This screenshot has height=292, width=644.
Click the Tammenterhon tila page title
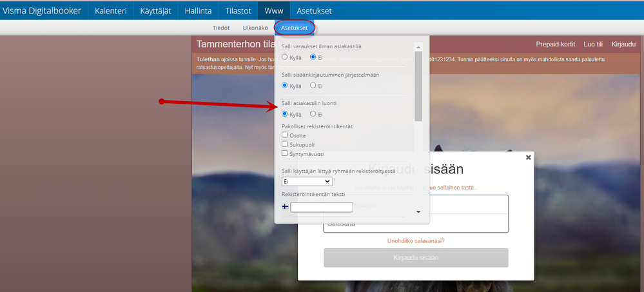click(x=235, y=44)
